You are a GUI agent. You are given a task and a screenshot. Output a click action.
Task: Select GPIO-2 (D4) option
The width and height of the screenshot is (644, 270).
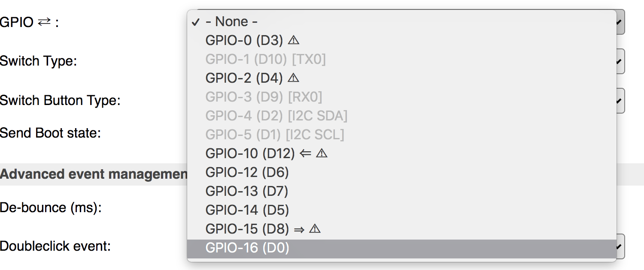(x=402, y=78)
